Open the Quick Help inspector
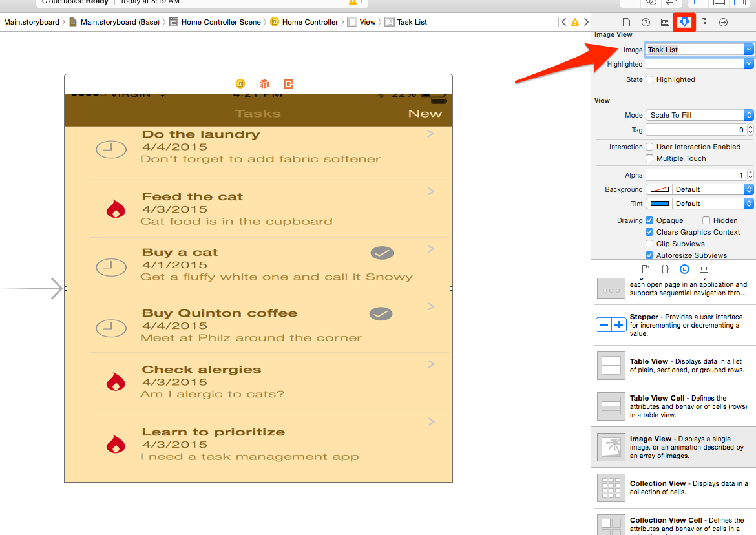Image resolution: width=756 pixels, height=535 pixels. pos(646,22)
